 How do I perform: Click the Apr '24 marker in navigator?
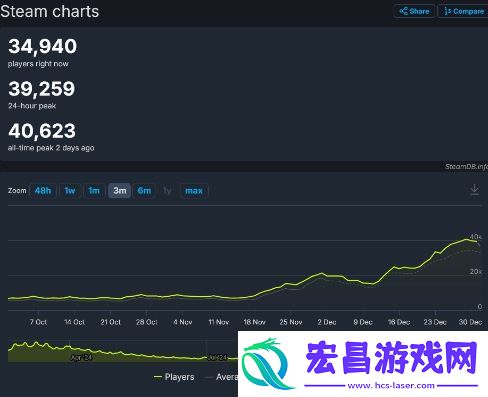81,358
